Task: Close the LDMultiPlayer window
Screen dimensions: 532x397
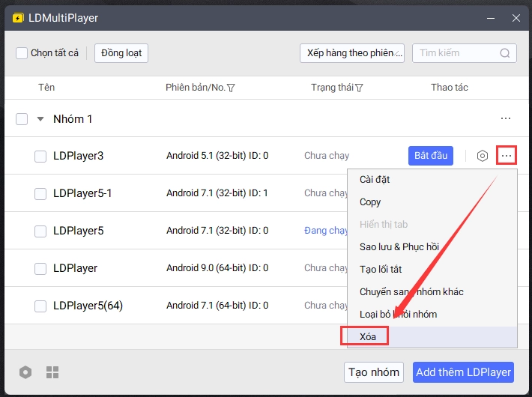Action: click(516, 18)
